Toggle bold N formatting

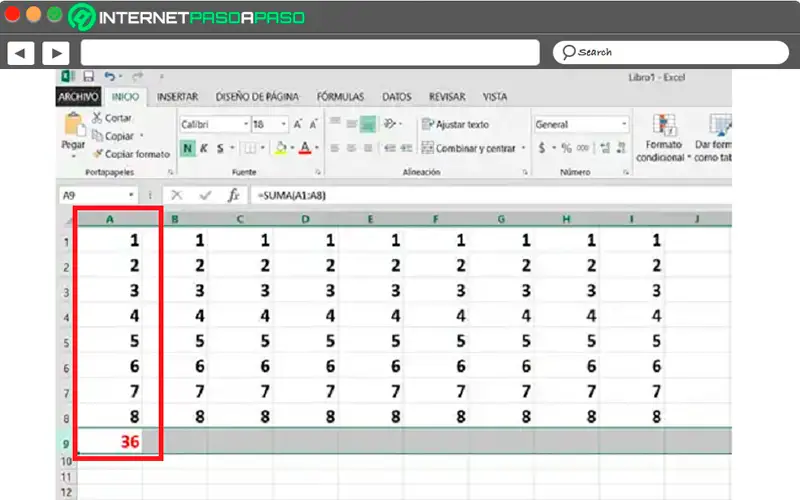point(188,148)
